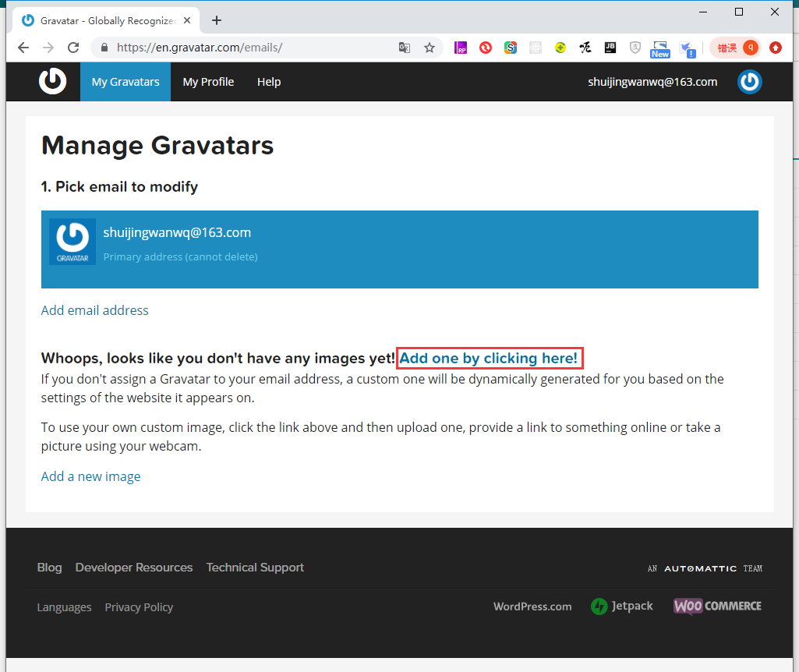Open the JetBrains JB extension
The image size is (799, 672).
(x=610, y=48)
